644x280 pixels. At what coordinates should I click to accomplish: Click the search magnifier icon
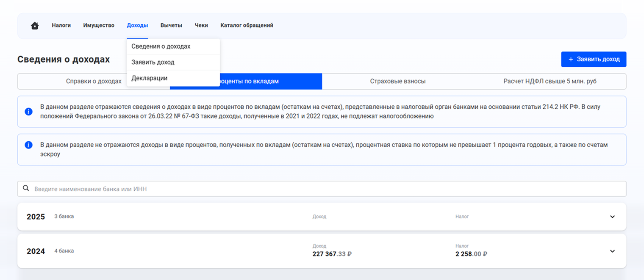click(26, 189)
